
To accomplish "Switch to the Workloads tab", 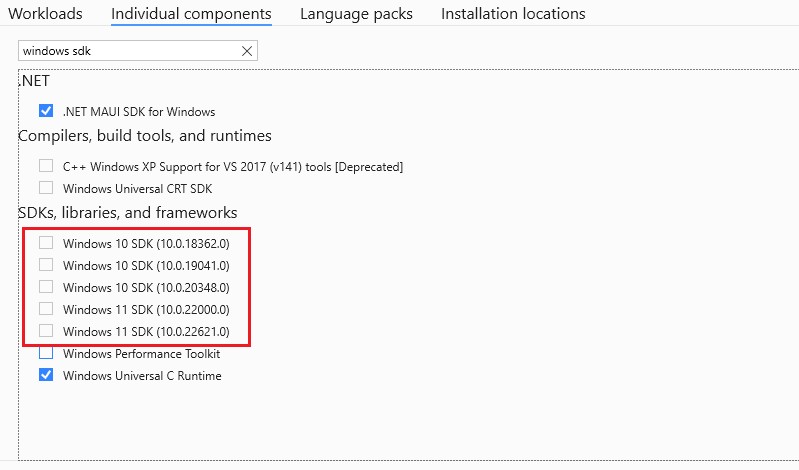I will tap(45, 14).
